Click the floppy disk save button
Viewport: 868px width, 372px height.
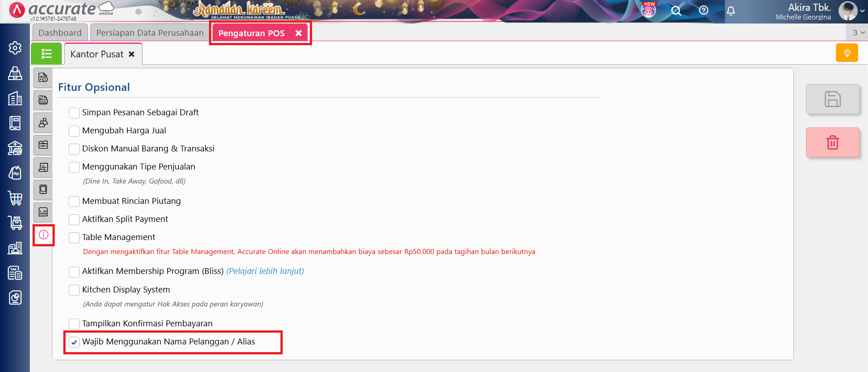pyautogui.click(x=832, y=99)
